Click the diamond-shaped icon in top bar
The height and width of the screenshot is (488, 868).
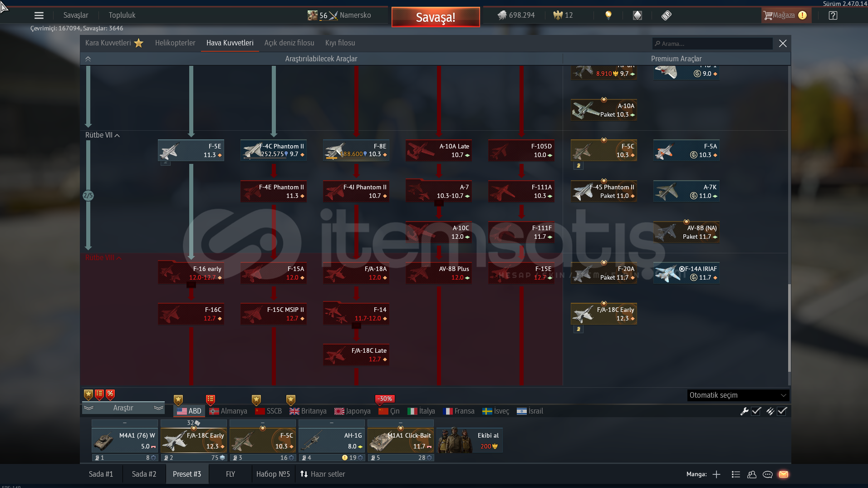(x=638, y=15)
